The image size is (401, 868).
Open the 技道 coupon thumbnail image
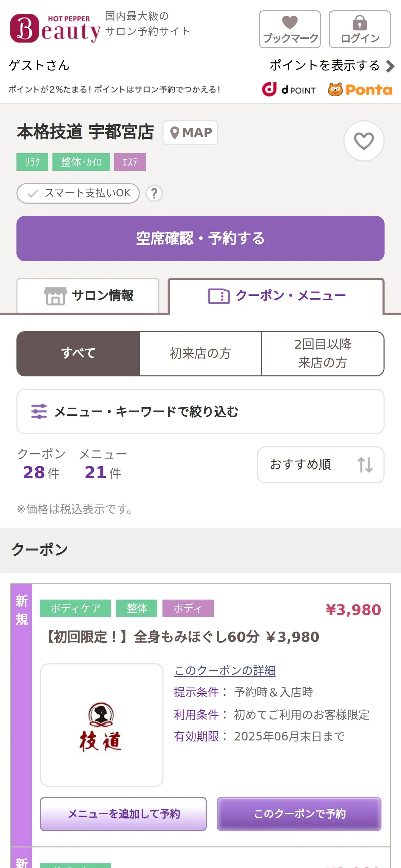click(102, 725)
